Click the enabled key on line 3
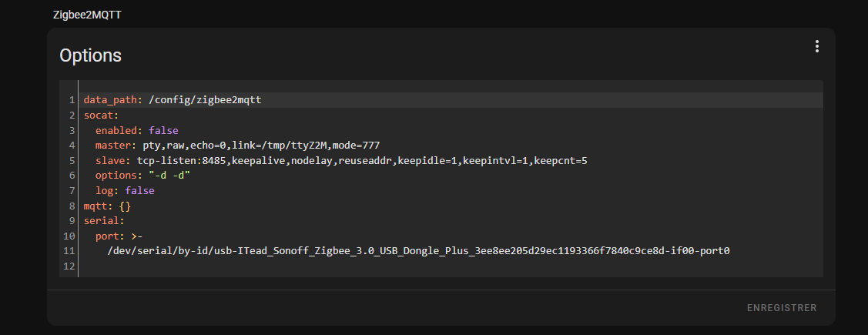This screenshot has width=868, height=335. click(x=119, y=130)
